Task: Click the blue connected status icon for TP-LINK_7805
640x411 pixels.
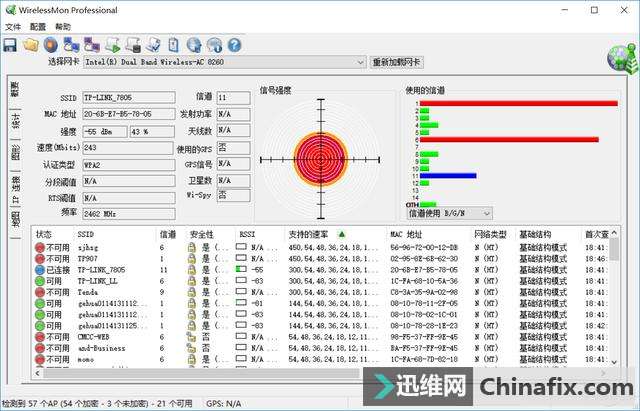Action: click(x=41, y=270)
